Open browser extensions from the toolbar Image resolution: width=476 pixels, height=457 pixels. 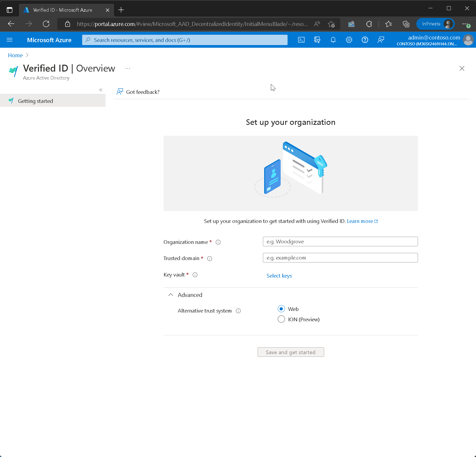[x=369, y=24]
